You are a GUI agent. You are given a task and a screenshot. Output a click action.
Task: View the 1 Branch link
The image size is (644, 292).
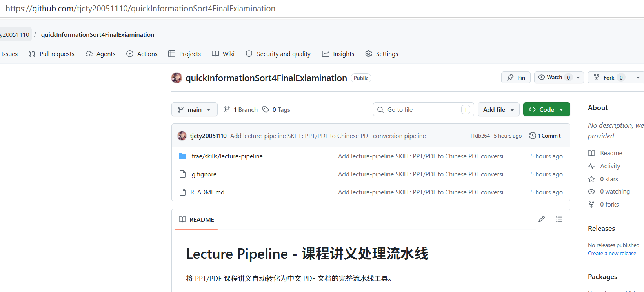click(241, 109)
